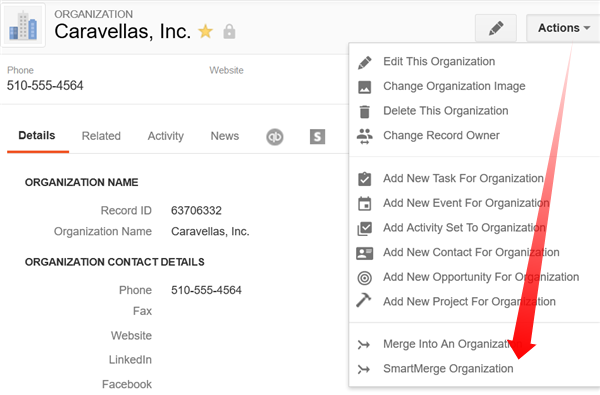Click the target opportunity icon
600x395 pixels.
coord(364,278)
